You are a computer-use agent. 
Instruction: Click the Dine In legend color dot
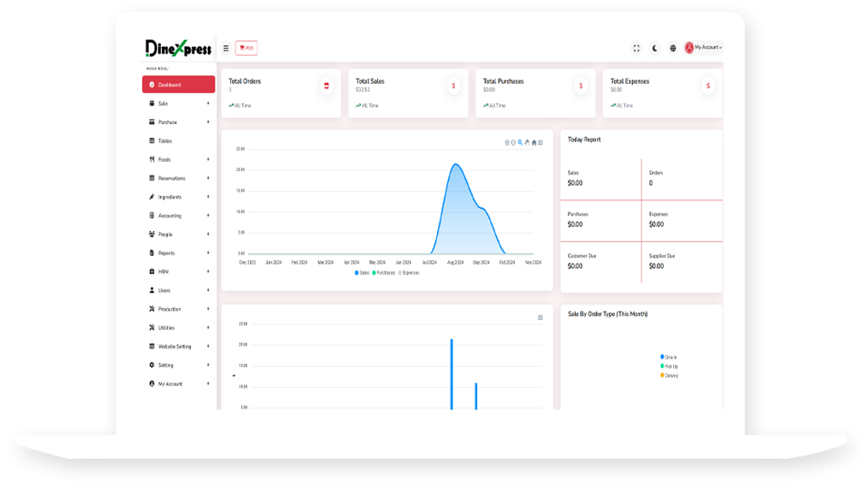pyautogui.click(x=662, y=357)
